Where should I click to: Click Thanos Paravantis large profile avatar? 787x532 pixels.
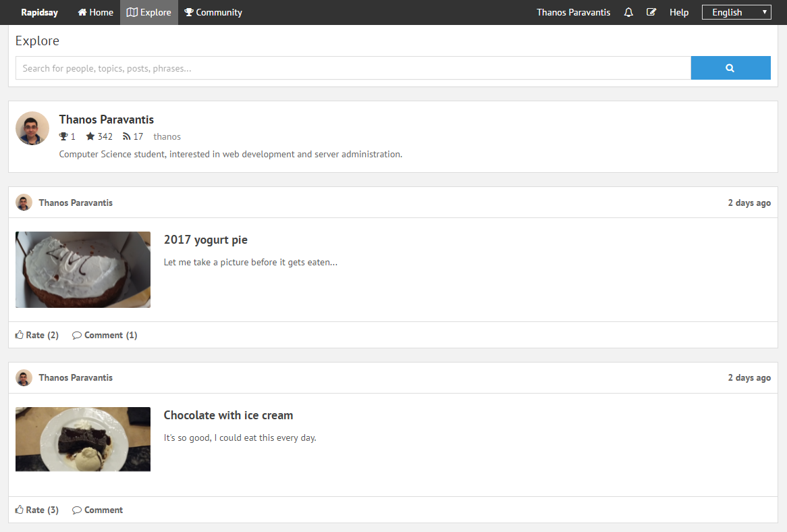coord(32,128)
